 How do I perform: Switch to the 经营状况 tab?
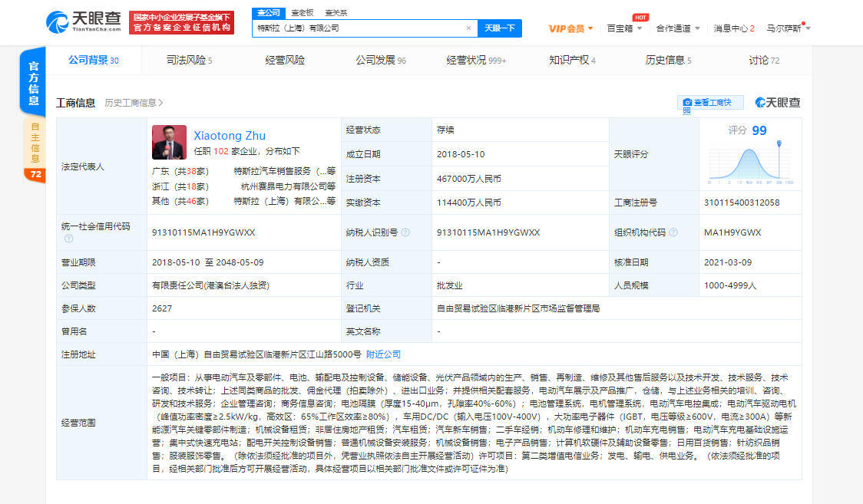pyautogui.click(x=476, y=60)
